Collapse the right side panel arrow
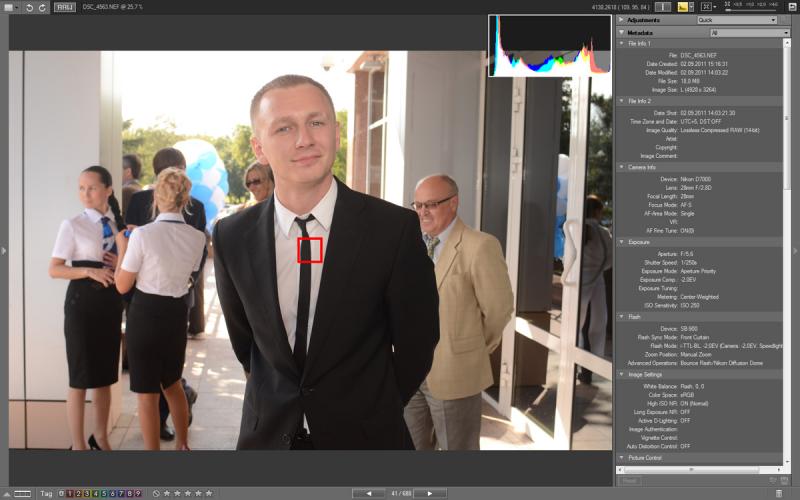Viewport: 800px width, 500px height. coord(795,251)
